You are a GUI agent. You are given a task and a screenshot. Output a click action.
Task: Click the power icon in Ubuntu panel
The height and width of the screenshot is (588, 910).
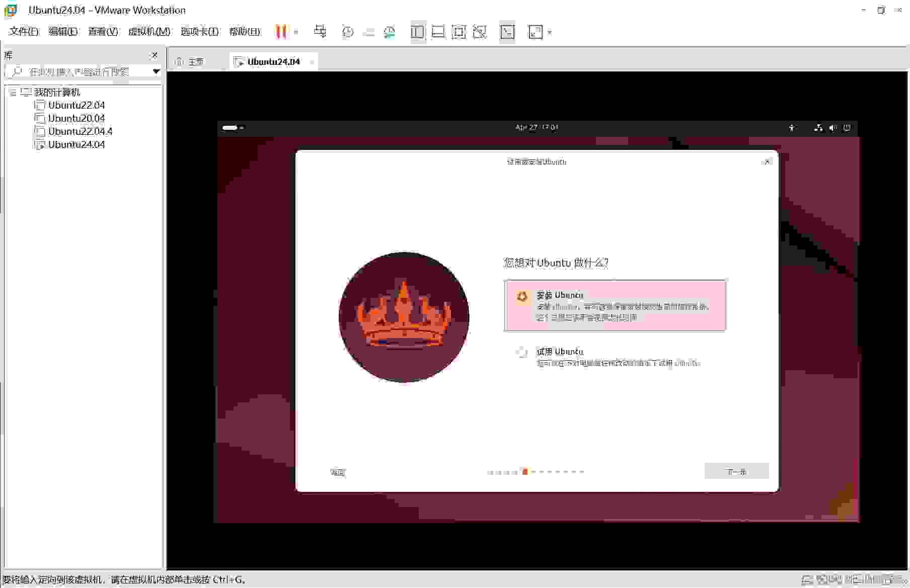tap(847, 128)
